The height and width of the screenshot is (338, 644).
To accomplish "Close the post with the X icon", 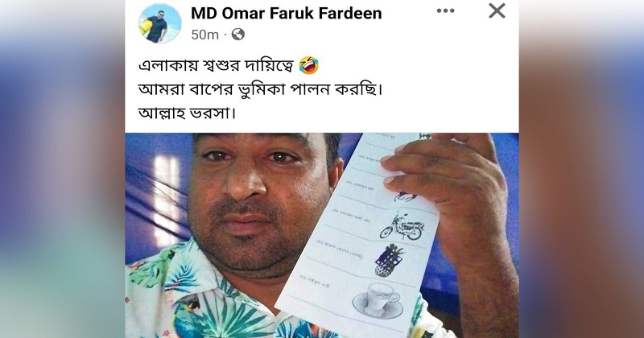I will pyautogui.click(x=497, y=10).
